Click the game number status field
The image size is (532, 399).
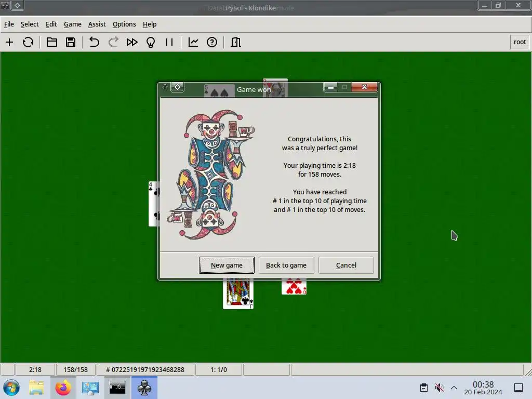coord(145,369)
